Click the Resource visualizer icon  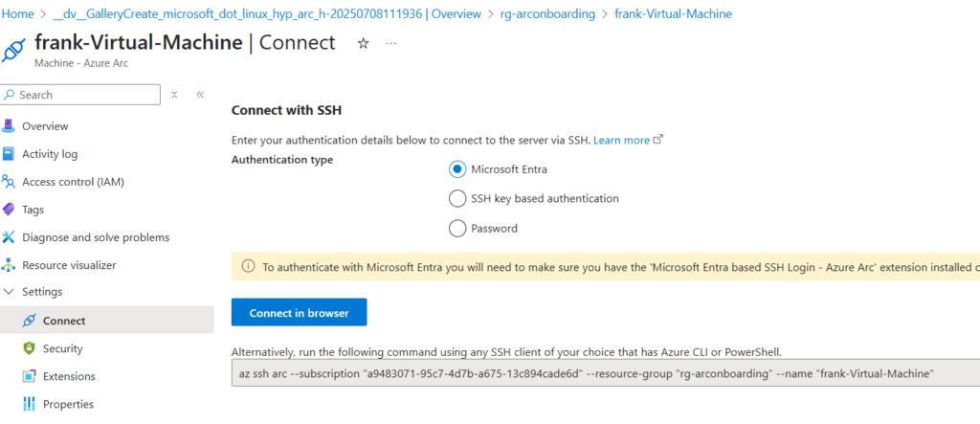(10, 265)
